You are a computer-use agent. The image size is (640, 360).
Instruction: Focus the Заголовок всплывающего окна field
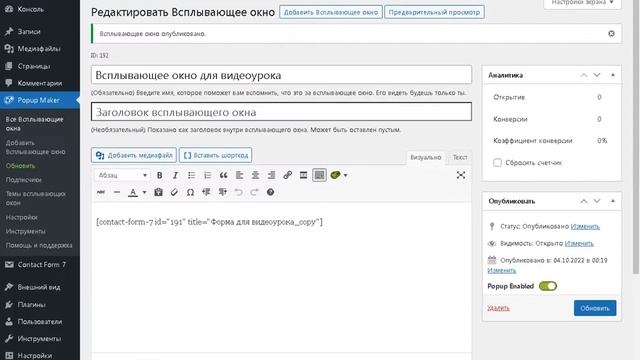point(281,112)
